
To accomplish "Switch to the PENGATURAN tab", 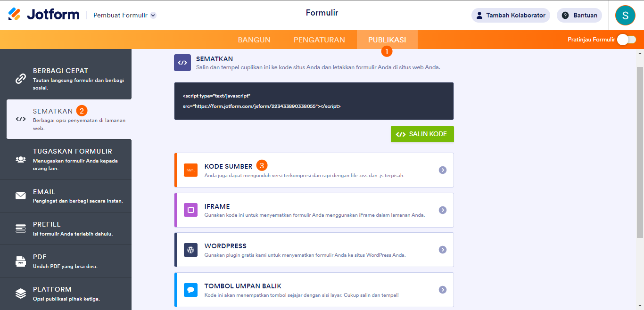I will [319, 40].
